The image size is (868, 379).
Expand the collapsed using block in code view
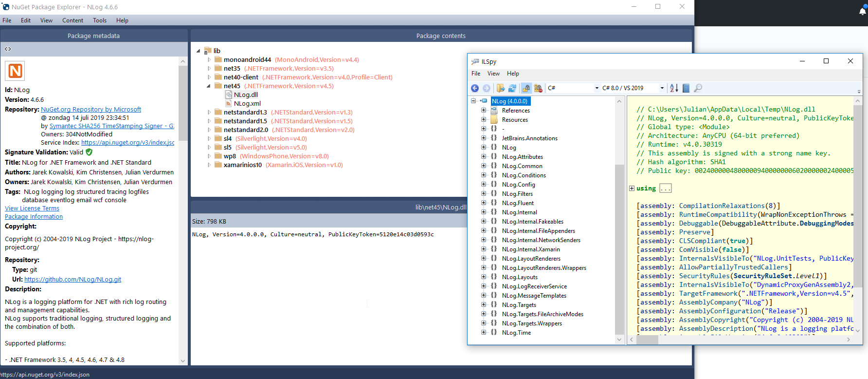tap(632, 189)
